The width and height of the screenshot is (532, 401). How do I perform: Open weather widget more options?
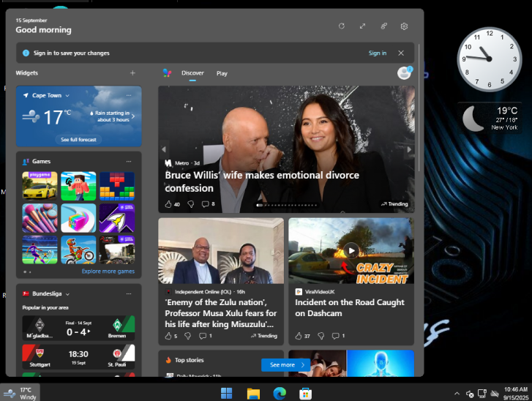129,95
